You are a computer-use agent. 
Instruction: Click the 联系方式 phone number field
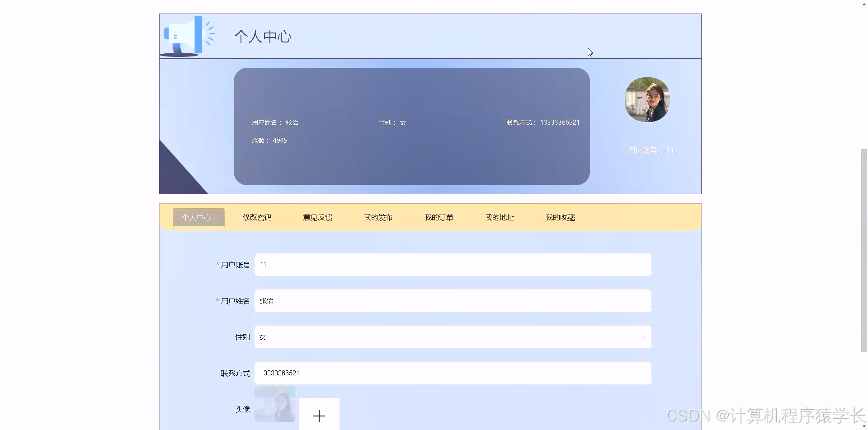(x=453, y=373)
